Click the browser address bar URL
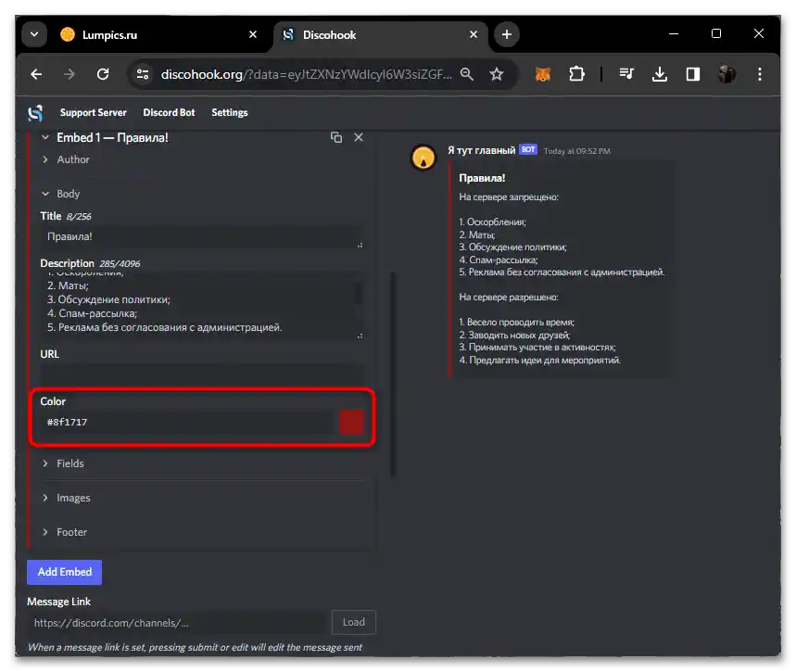Screen dimensions: 796x672 point(306,75)
